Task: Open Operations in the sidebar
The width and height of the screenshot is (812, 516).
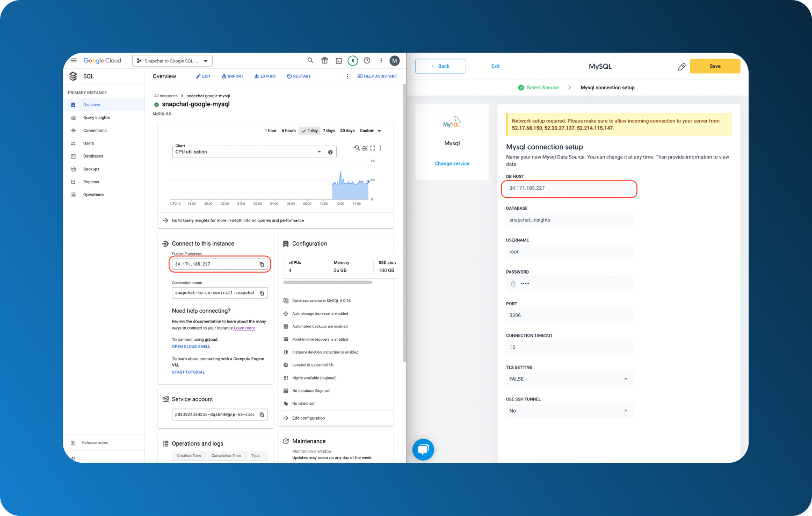Action: click(104, 195)
